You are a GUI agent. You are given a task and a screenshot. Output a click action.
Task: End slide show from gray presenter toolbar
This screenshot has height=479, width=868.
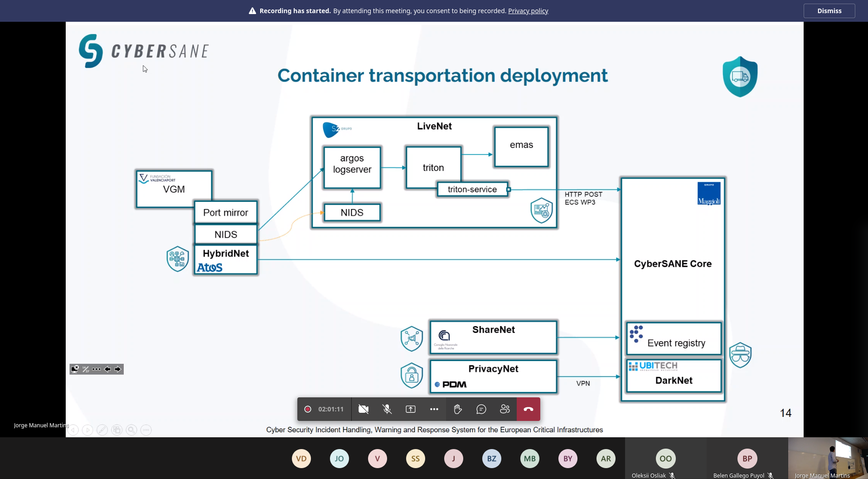click(75, 369)
